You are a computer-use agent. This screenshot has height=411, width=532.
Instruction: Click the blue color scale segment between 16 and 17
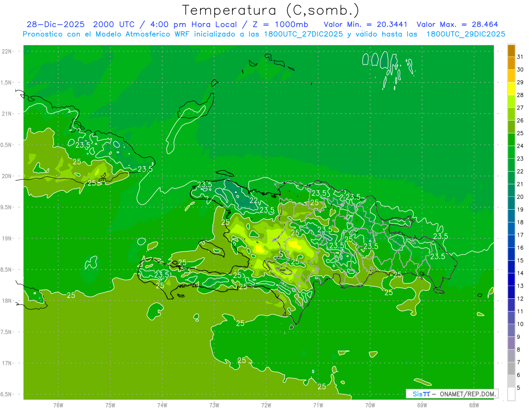[511, 241]
